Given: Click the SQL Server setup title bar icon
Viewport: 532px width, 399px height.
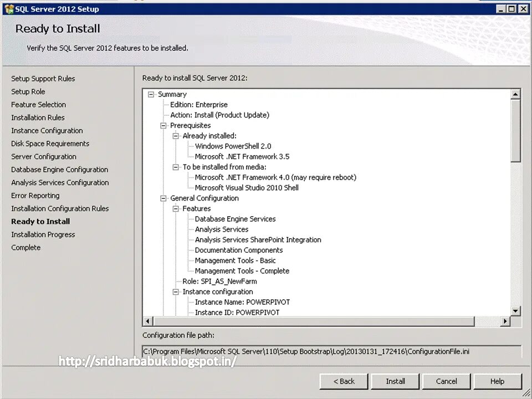Looking at the screenshot, I should [x=9, y=9].
